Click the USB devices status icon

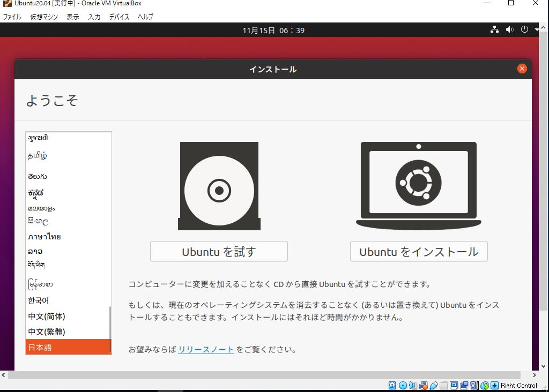click(x=433, y=386)
